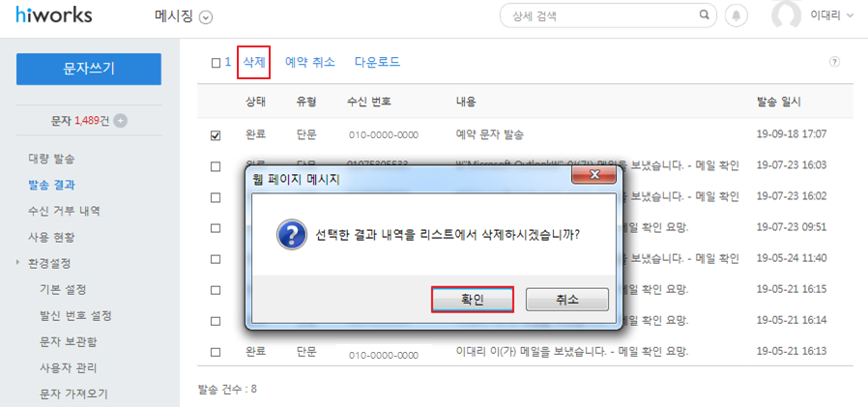Confirm deletion with 확인 button
The width and height of the screenshot is (868, 407).
pyautogui.click(x=473, y=300)
